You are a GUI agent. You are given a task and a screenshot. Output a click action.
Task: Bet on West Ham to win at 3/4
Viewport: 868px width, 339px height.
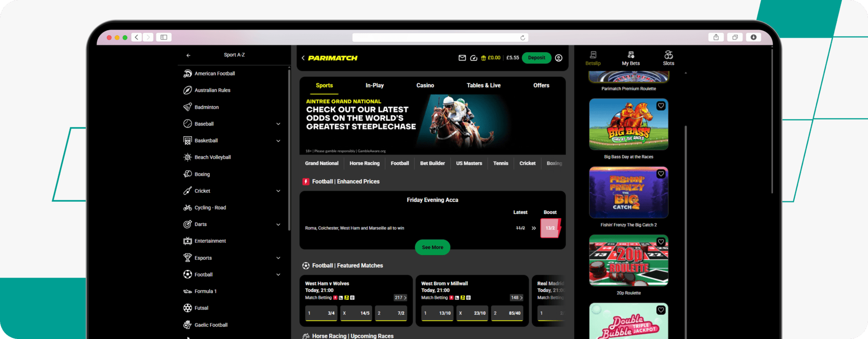321,313
